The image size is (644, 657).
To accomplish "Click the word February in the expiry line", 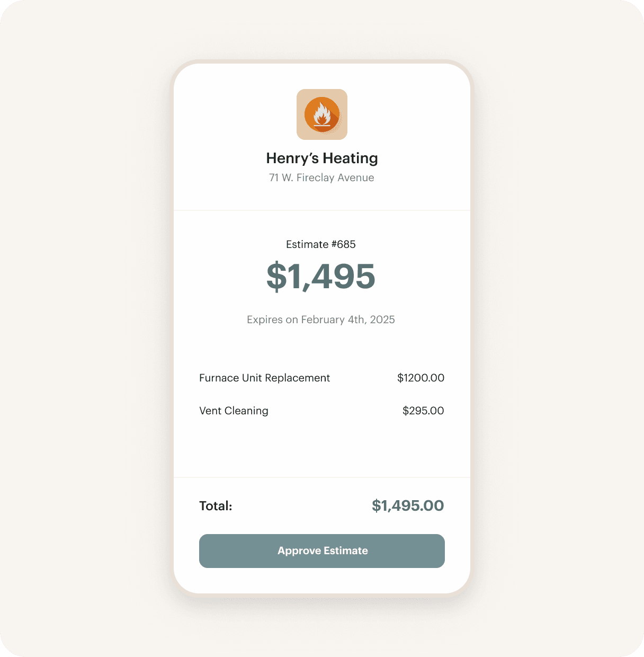I will point(323,319).
